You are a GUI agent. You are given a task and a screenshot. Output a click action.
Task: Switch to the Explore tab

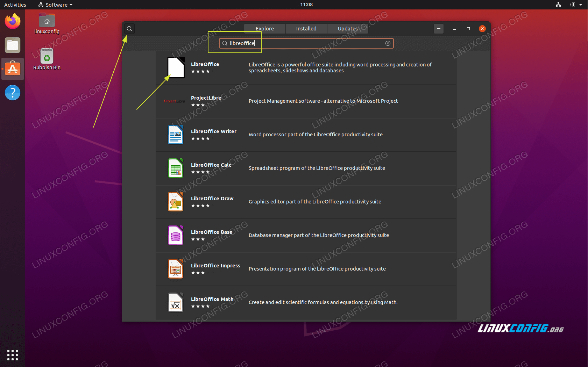pyautogui.click(x=265, y=29)
